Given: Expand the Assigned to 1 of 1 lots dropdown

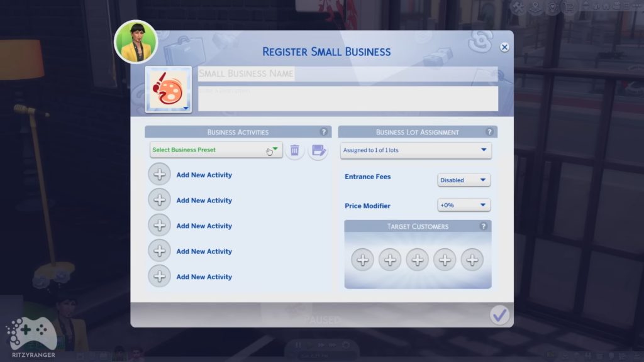Looking at the screenshot, I should click(x=416, y=150).
